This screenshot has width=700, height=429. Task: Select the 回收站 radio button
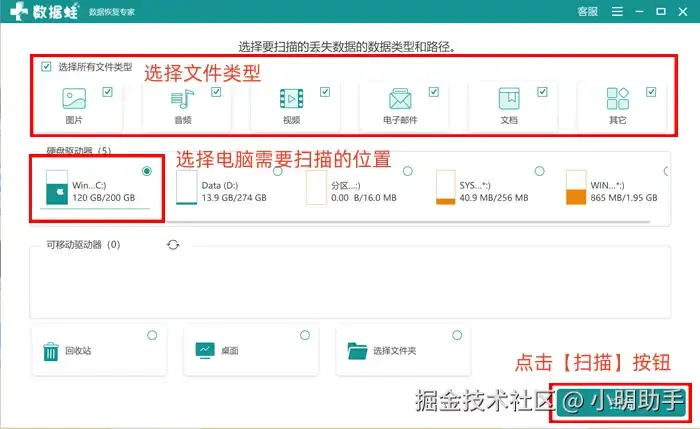click(152, 335)
